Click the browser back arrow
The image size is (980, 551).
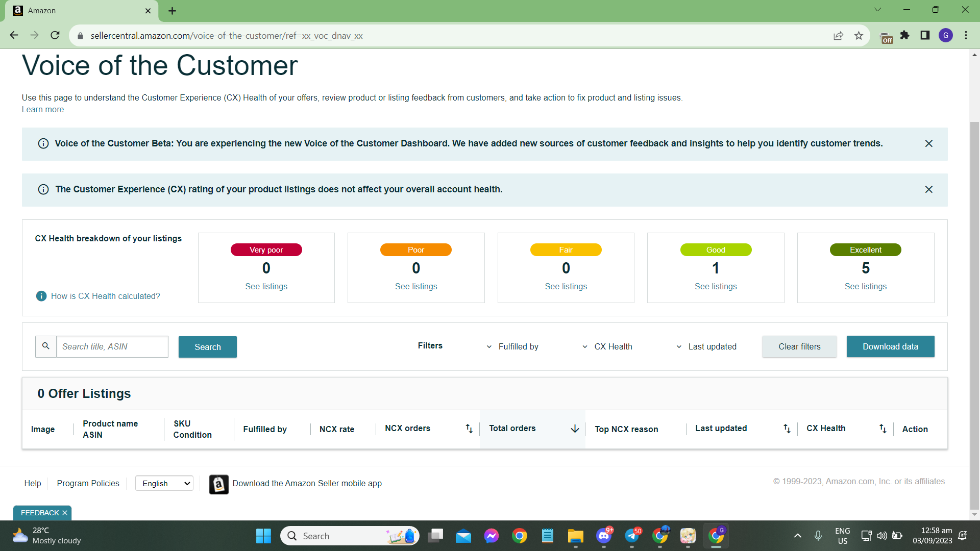14,35
